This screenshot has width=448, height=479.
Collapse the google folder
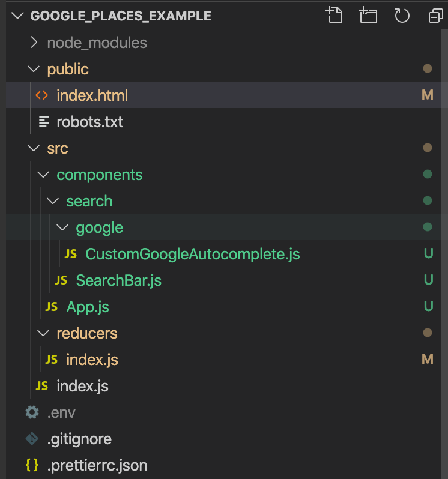click(223, 227)
